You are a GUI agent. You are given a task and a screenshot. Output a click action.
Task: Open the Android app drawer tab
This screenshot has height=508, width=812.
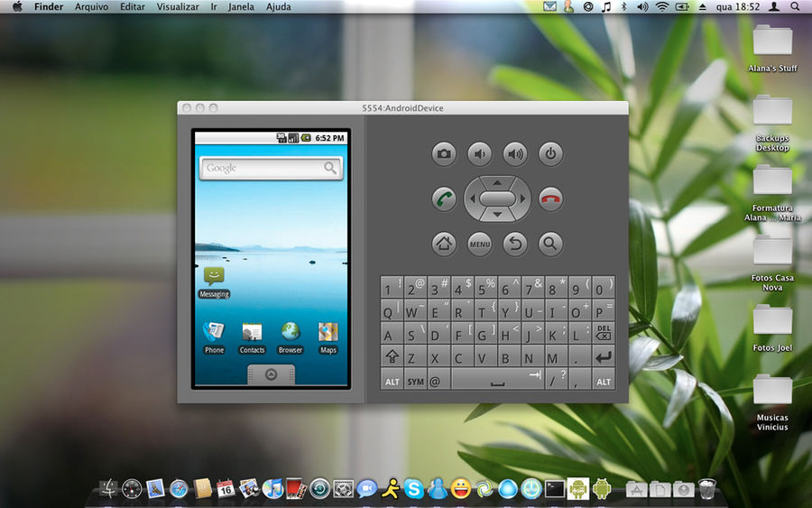click(271, 374)
